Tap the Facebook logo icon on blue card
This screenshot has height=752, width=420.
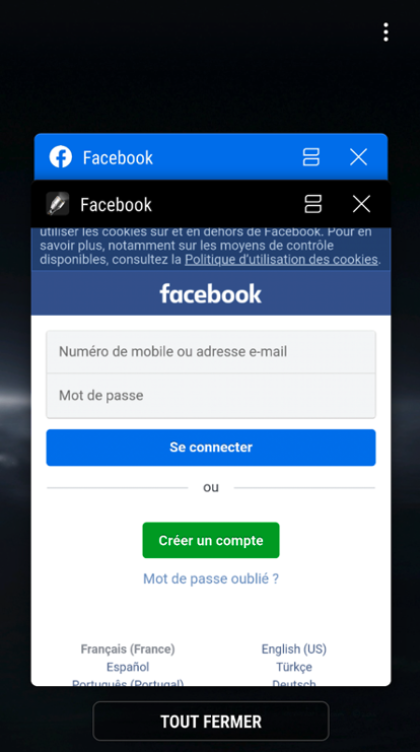[x=60, y=157]
